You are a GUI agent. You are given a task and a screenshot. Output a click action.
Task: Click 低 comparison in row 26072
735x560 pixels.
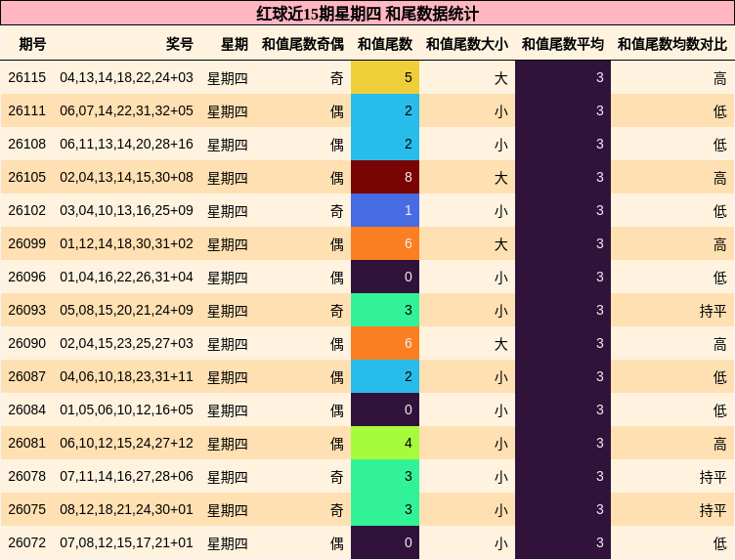(x=720, y=543)
